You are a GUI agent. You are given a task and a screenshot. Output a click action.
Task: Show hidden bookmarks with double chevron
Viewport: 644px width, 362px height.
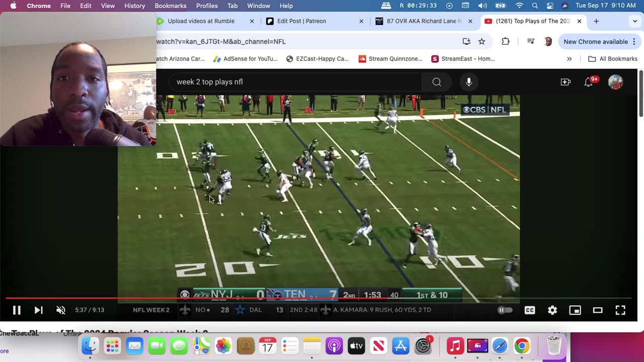point(569,59)
